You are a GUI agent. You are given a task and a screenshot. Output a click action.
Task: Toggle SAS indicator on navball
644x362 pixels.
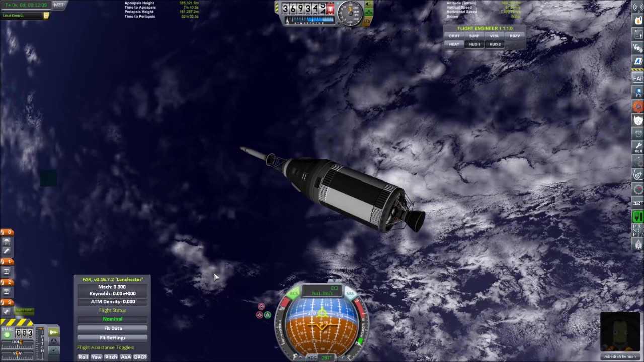pos(350,294)
